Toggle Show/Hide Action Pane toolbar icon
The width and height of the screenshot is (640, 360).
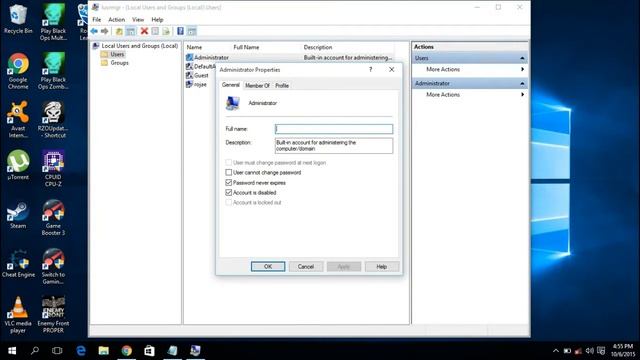coord(192,31)
